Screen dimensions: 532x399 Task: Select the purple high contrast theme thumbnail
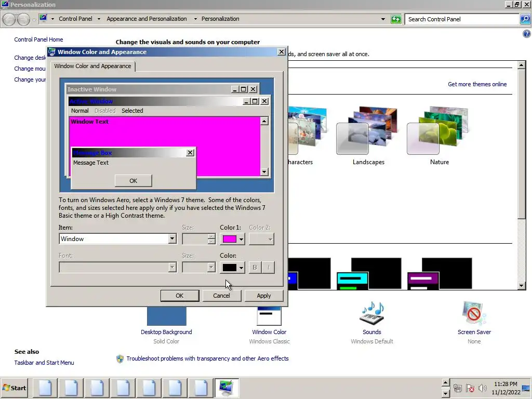click(x=440, y=273)
